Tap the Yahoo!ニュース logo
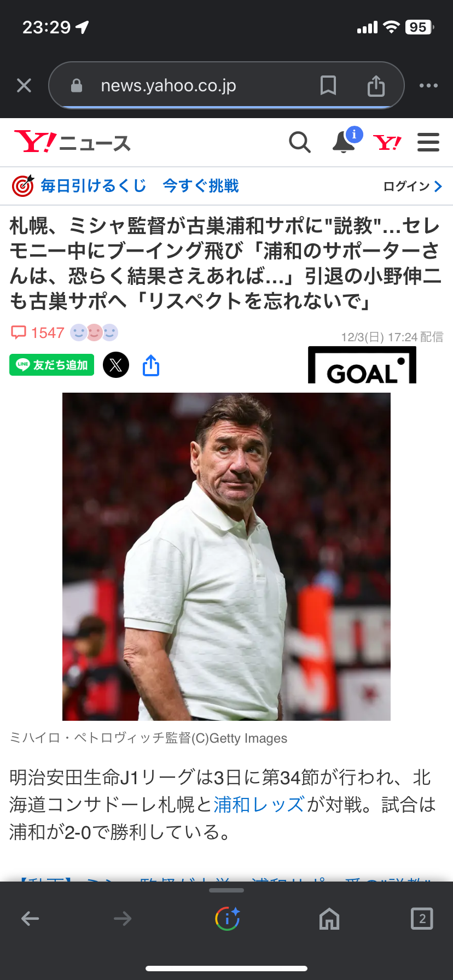Image resolution: width=453 pixels, height=980 pixels. (x=73, y=142)
